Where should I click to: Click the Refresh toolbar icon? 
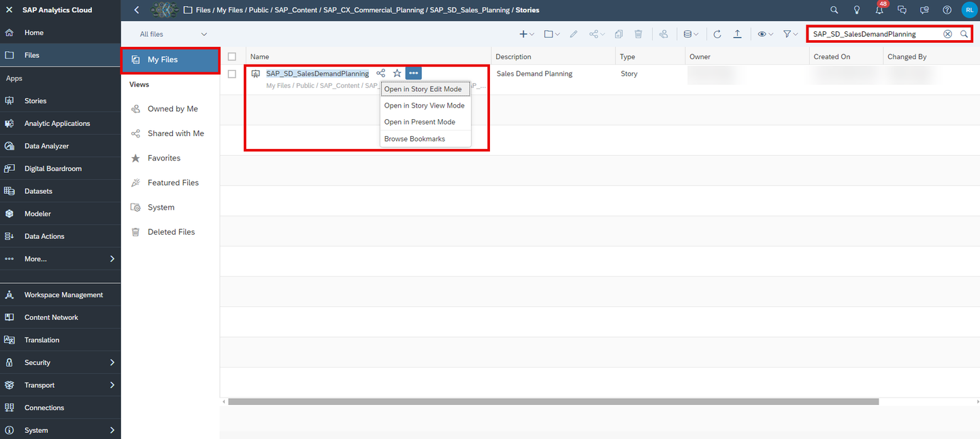click(717, 34)
